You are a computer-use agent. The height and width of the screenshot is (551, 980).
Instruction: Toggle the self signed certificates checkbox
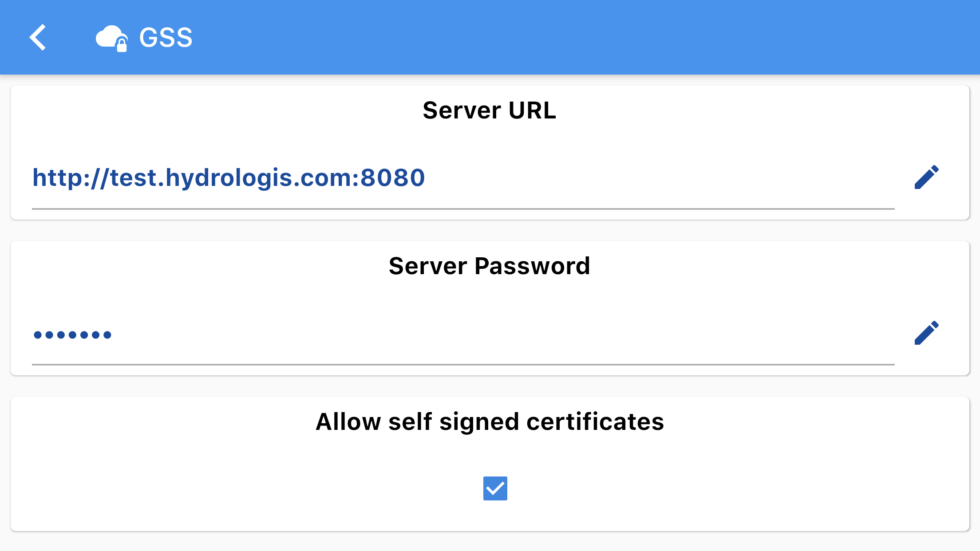tap(495, 488)
